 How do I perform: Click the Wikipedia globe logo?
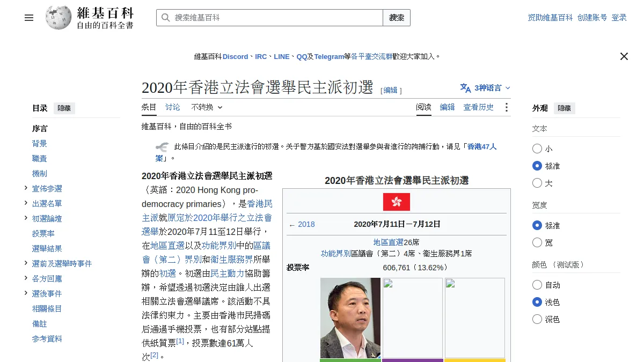pyautogui.click(x=58, y=18)
